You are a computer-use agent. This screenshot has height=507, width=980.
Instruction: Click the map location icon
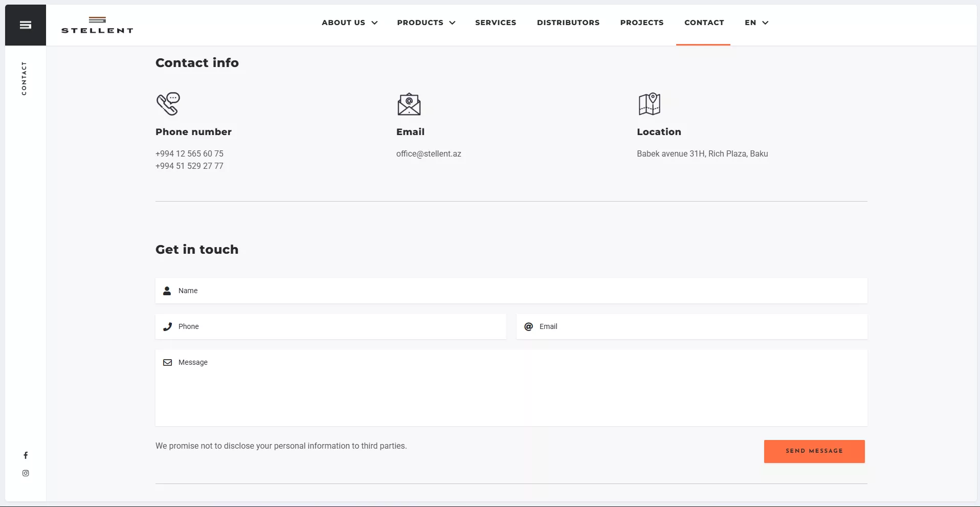[x=649, y=104]
